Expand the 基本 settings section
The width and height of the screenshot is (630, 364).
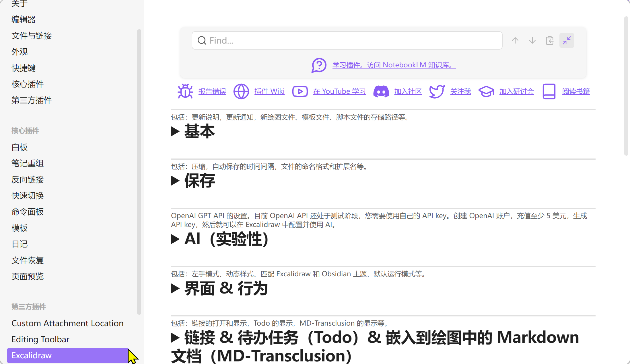pos(175,131)
